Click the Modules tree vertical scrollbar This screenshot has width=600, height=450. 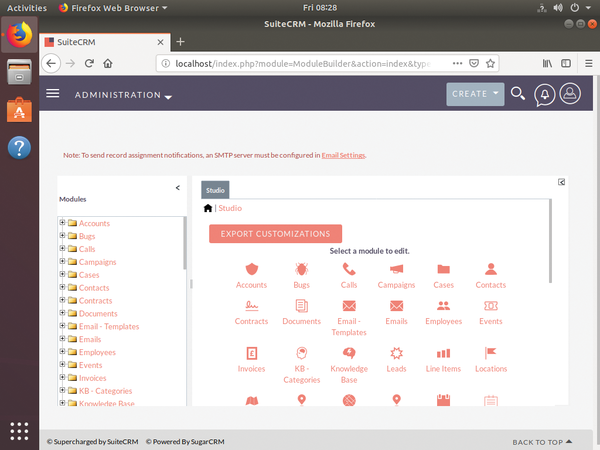[185, 243]
